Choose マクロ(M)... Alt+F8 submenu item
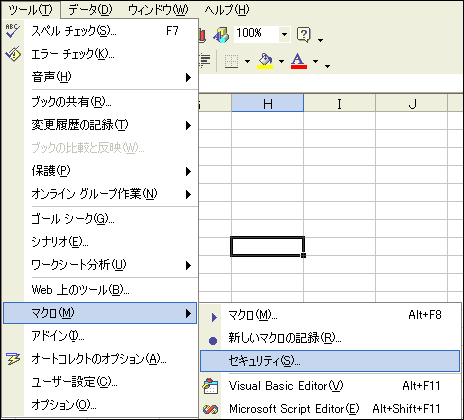Image resolution: width=464 pixels, height=420 pixels. (x=330, y=315)
